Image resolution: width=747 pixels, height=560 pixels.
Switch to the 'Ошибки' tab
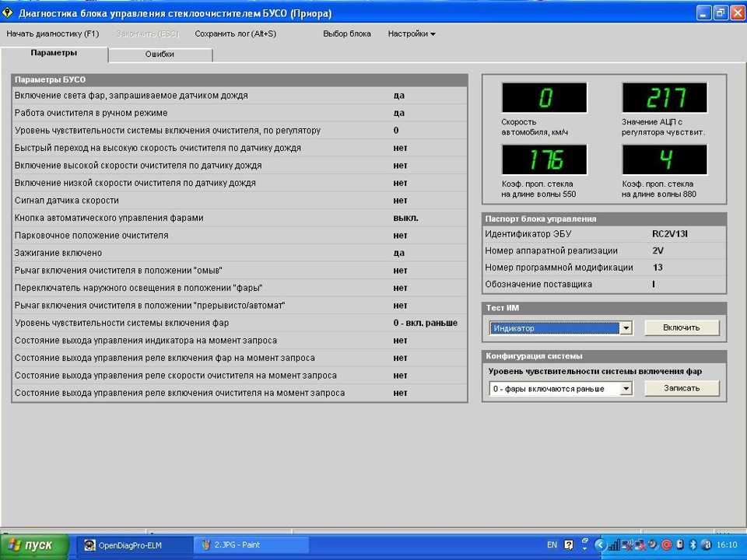pyautogui.click(x=160, y=54)
